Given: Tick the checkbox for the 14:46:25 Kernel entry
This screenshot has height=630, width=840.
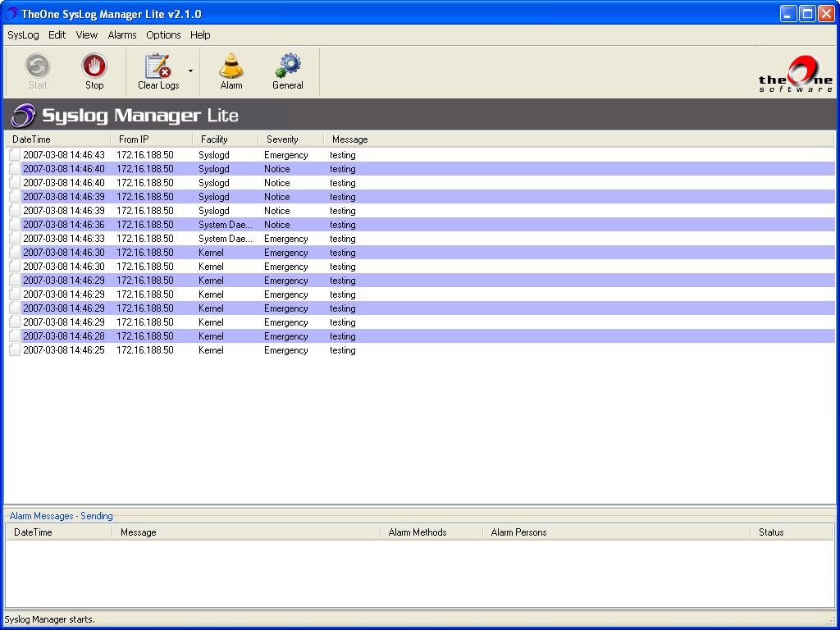Looking at the screenshot, I should 14,350.
